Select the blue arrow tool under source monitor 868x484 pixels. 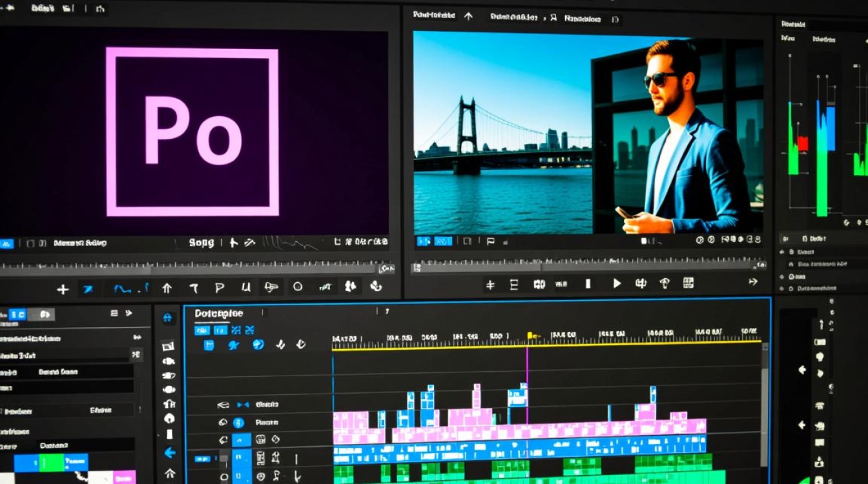tap(88, 288)
